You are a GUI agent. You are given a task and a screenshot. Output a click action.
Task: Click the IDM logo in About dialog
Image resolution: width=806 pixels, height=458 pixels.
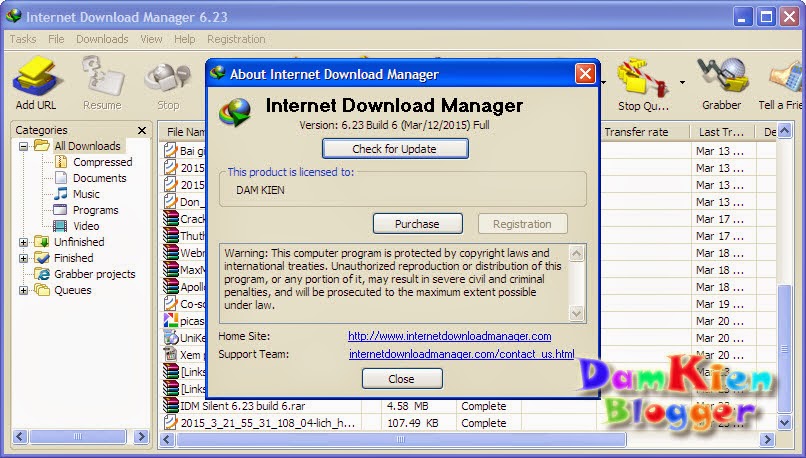point(235,112)
